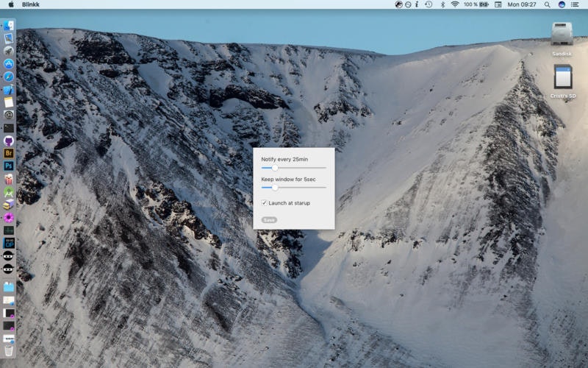Open Xcode from the dock
The image size is (588, 368).
point(9,89)
